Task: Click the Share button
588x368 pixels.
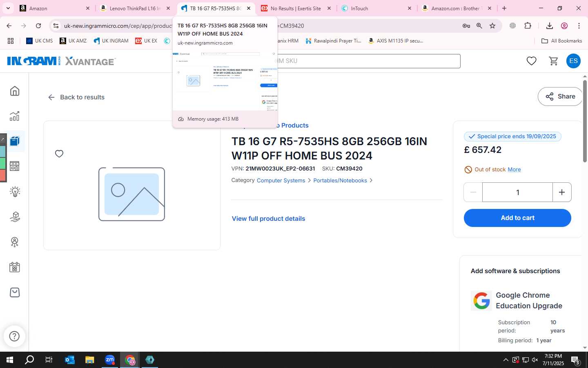Action: click(560, 96)
